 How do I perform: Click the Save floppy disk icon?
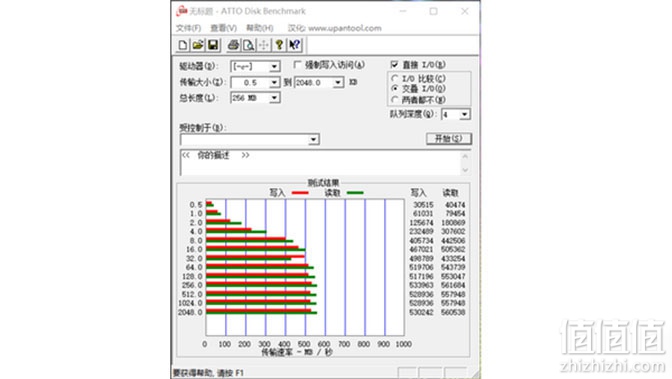click(213, 45)
